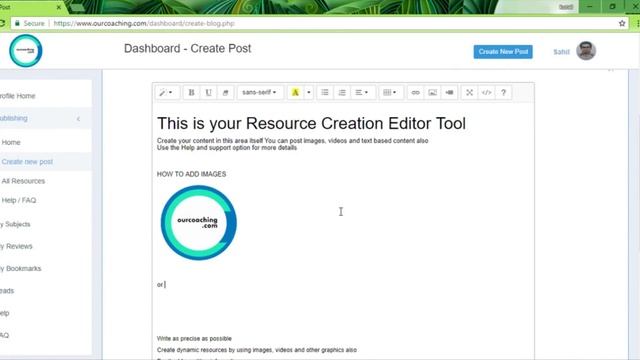Insert an ordered numbered list
640x360 pixels.
point(342,93)
